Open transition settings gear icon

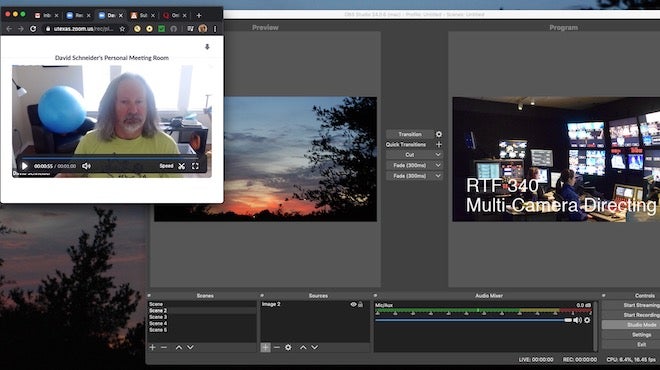coord(439,134)
